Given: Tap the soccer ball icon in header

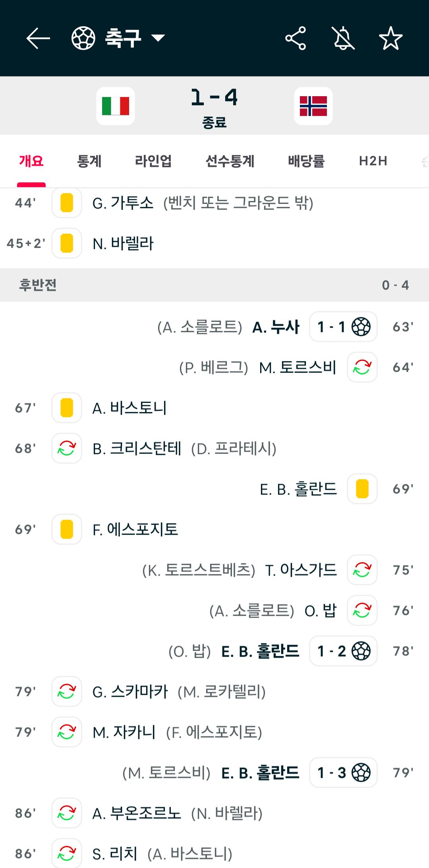Looking at the screenshot, I should (83, 38).
